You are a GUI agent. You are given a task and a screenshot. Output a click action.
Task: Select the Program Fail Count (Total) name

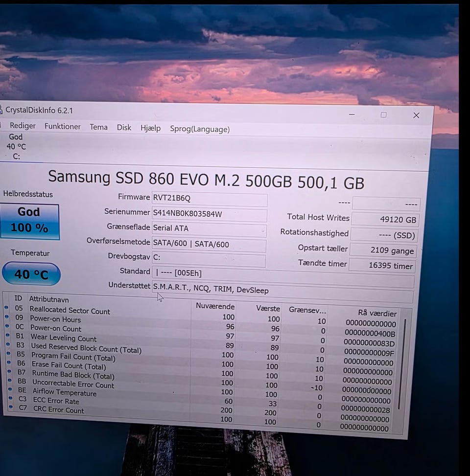pyautogui.click(x=73, y=357)
